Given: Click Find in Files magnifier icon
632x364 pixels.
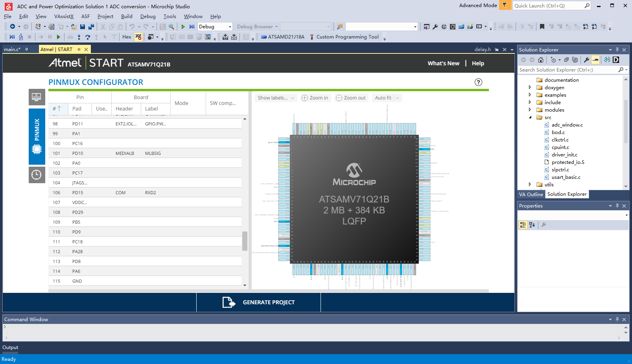Looking at the screenshot, I should click(x=171, y=27).
